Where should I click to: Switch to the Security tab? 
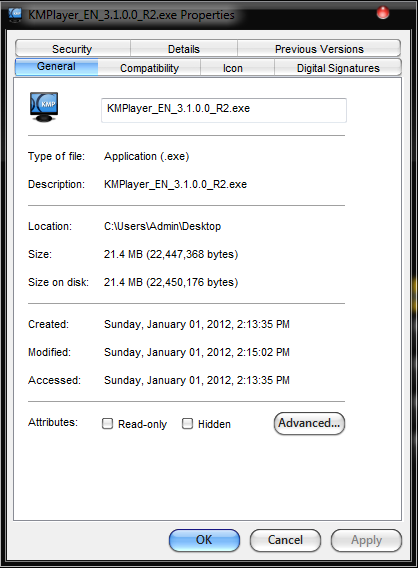coord(72,49)
